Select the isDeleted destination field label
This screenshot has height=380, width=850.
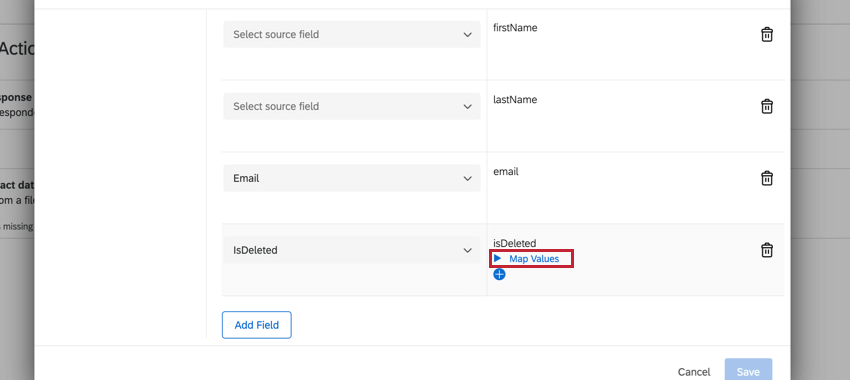(x=514, y=243)
